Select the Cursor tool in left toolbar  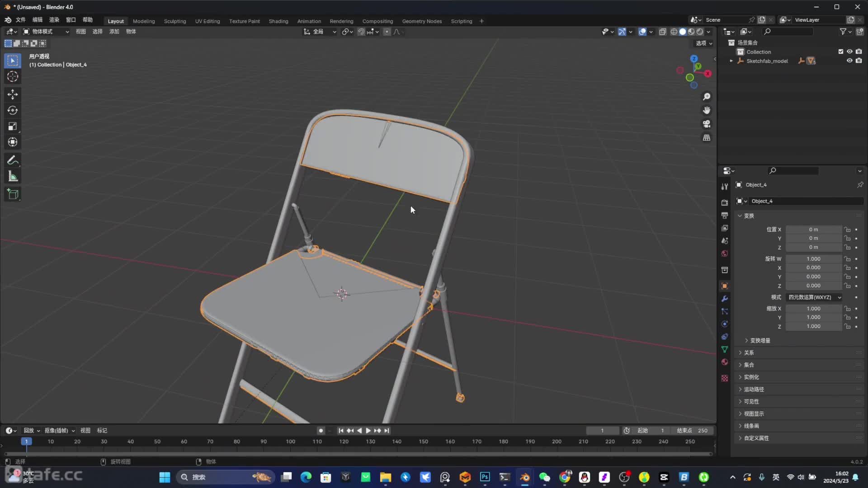(x=13, y=76)
